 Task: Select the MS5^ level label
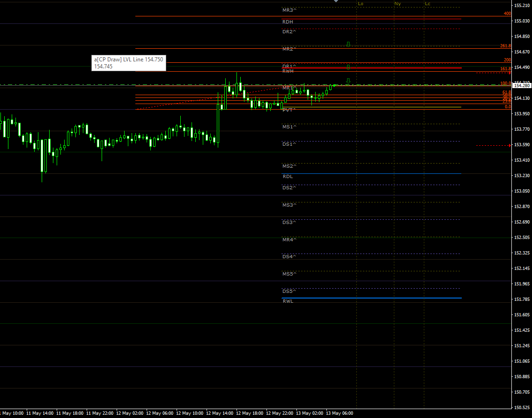[x=289, y=274]
